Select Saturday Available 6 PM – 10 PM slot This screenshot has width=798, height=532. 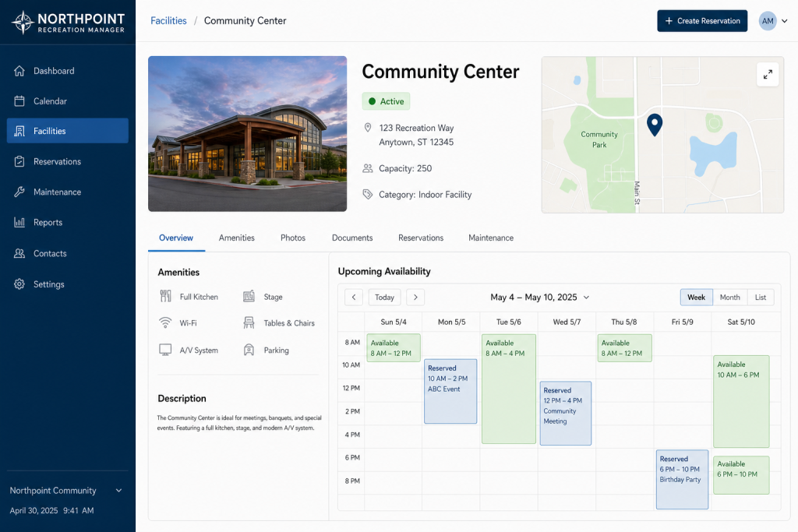tap(741, 475)
